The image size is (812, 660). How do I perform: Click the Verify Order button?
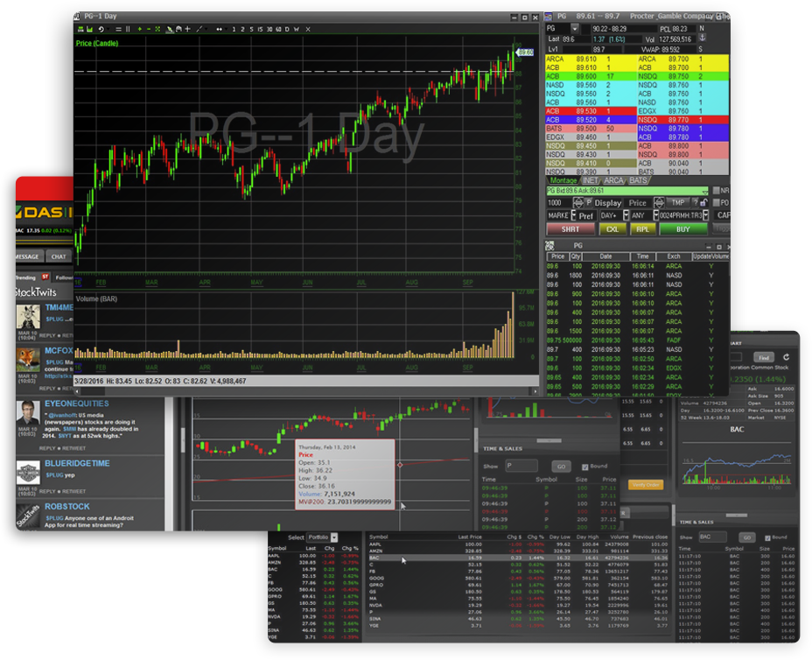[x=646, y=485]
